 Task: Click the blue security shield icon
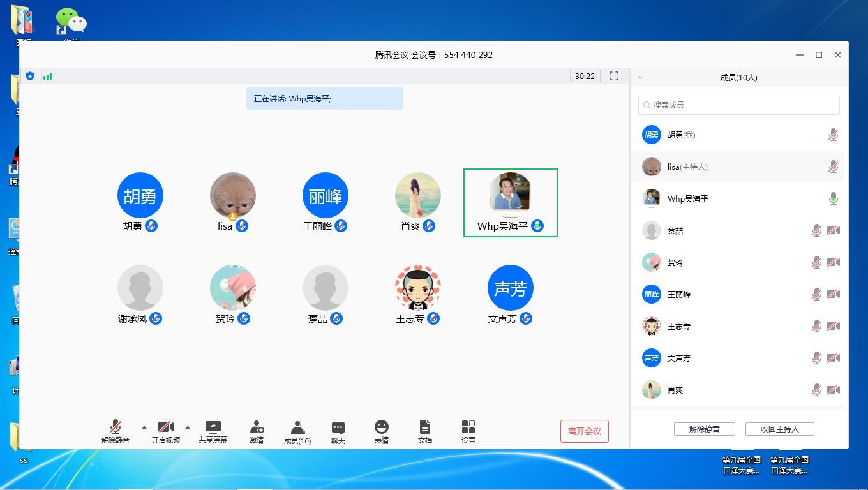30,77
